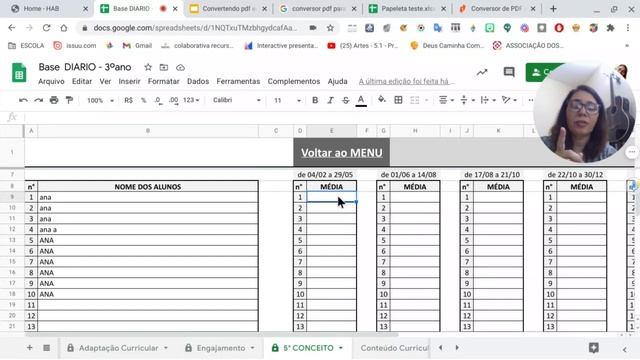Open the font size 11 dropdown

tap(287, 100)
